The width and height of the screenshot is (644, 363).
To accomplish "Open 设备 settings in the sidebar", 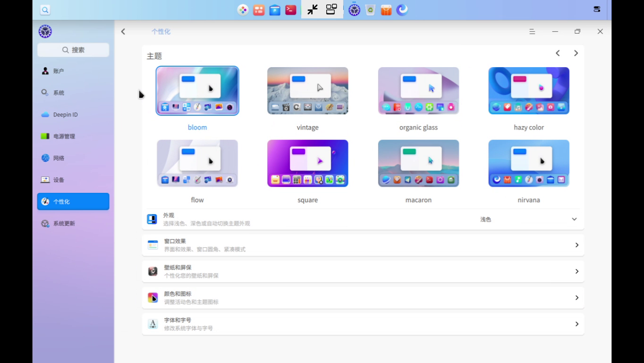I will [59, 180].
